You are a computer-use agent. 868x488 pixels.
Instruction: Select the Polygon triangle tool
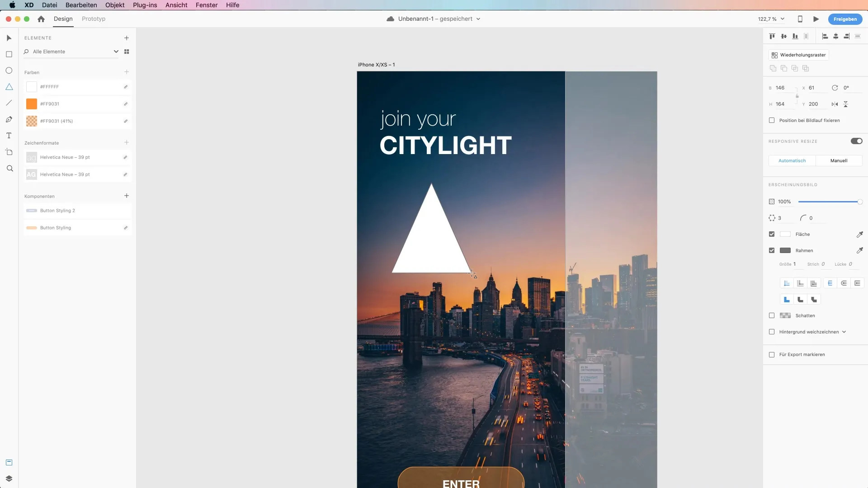pyautogui.click(x=9, y=87)
